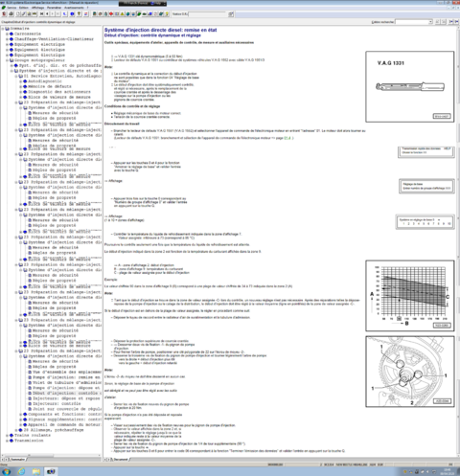Select Volet de tubulure d'admission item

(x=67, y=382)
